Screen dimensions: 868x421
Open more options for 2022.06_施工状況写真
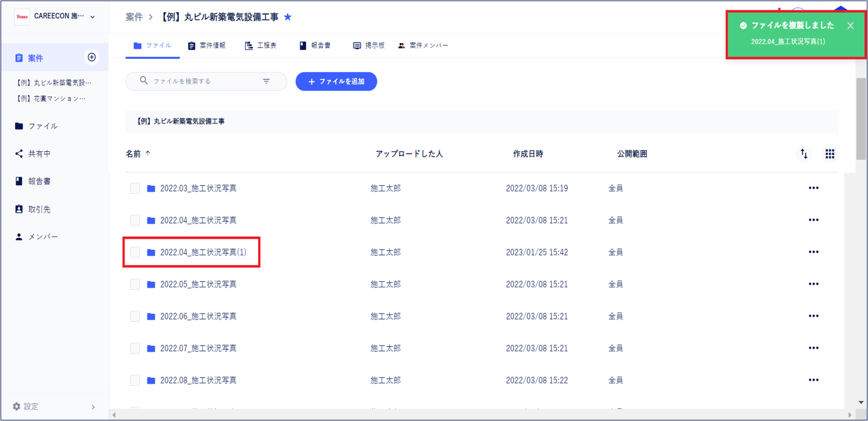(813, 317)
